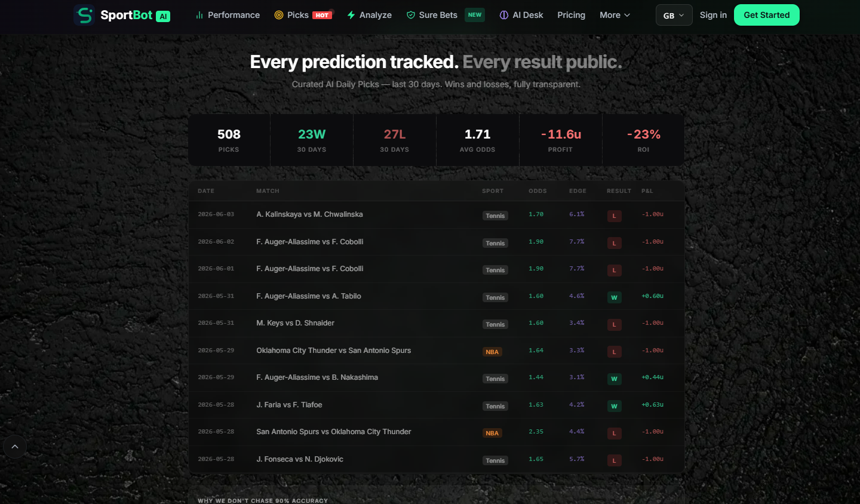Click L result badge for Fonseca vs Djokovic
This screenshot has height=504, width=860.
tap(614, 460)
